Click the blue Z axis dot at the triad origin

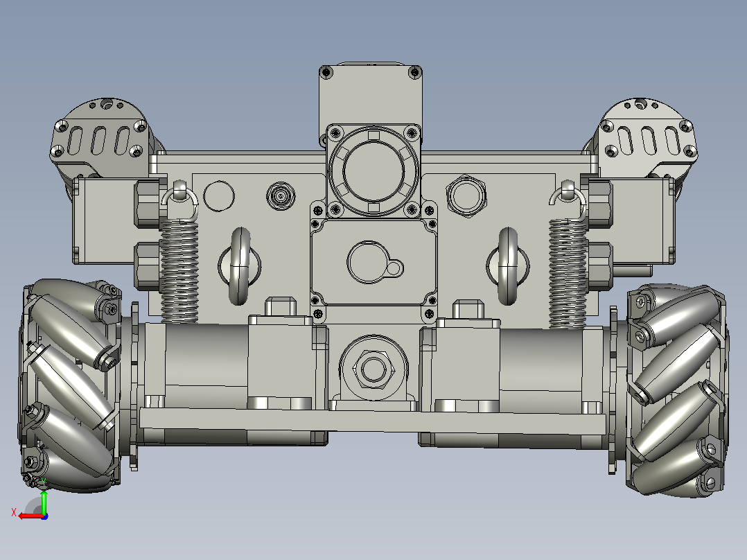[x=44, y=516]
